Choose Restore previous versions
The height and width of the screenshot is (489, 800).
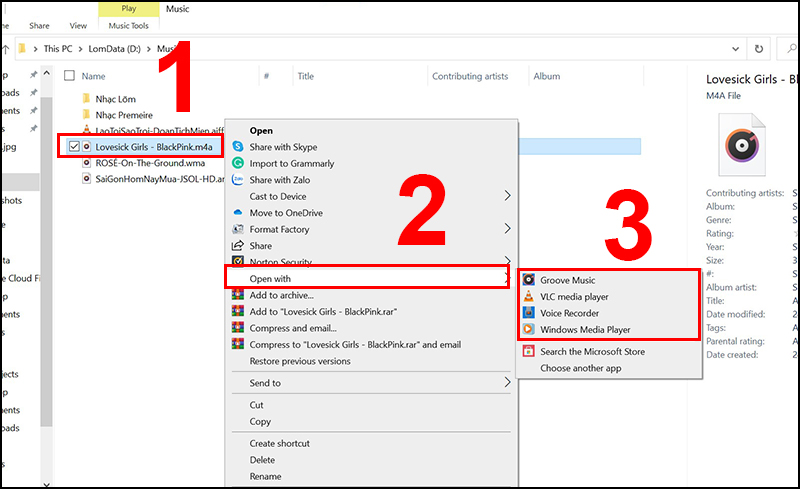[x=300, y=361]
